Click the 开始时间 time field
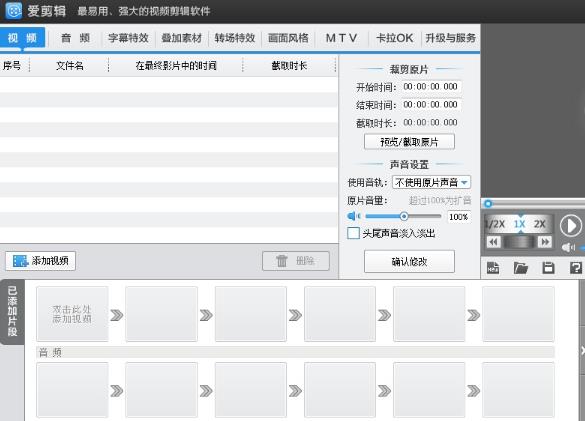Screen dimensions: 585x421 (x=431, y=87)
